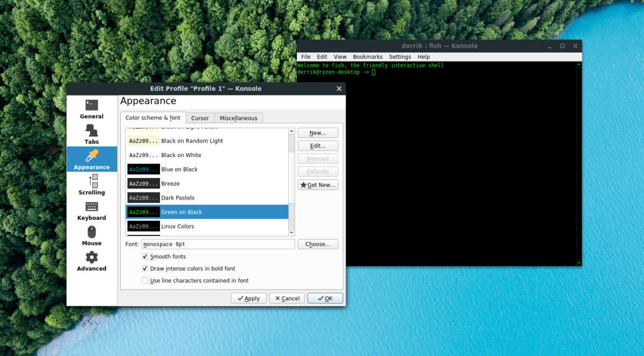Image resolution: width=644 pixels, height=356 pixels.
Task: Select the Blue on Black scheme
Action: tap(207, 169)
